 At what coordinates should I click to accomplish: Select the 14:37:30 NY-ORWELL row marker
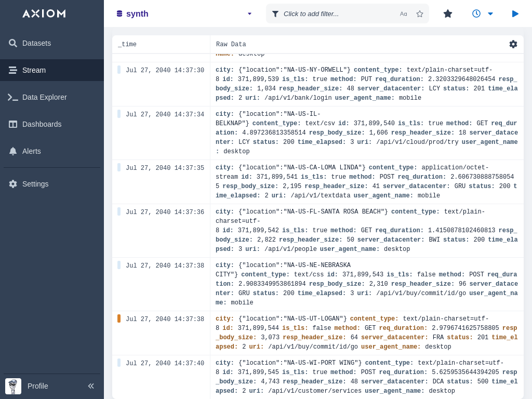(119, 70)
